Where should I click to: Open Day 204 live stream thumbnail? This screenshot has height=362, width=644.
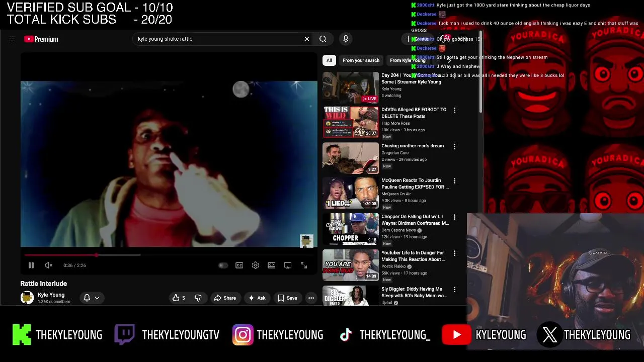pyautogui.click(x=351, y=87)
